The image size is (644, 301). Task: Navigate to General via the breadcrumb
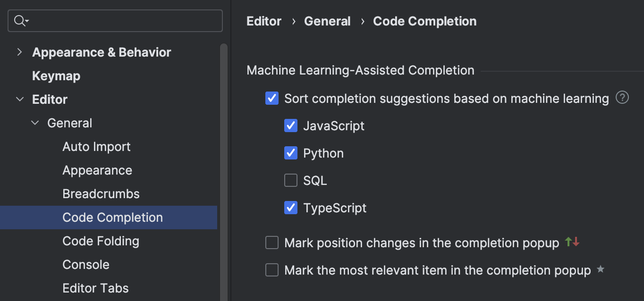pyautogui.click(x=327, y=21)
